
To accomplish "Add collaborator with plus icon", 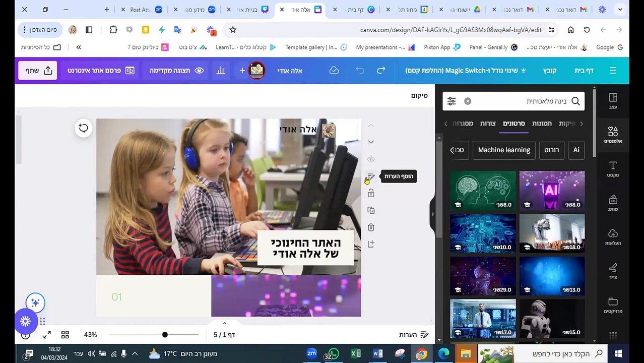I will [242, 71].
